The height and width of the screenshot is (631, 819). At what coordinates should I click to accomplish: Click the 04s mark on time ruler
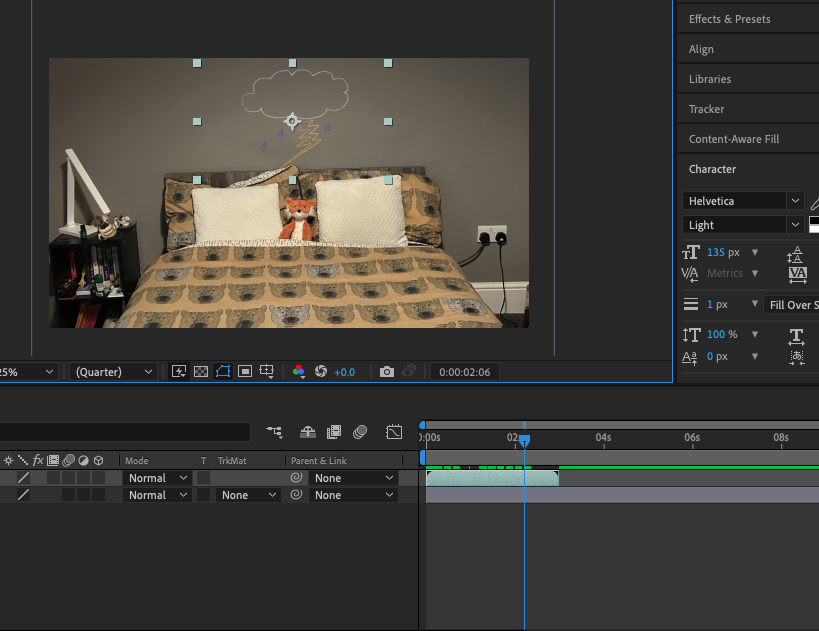click(x=603, y=438)
